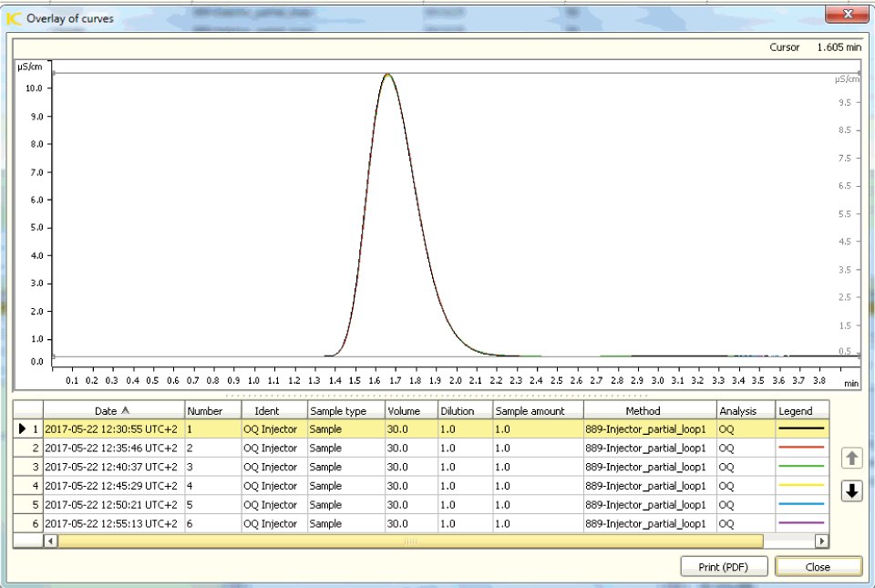Click the right scroll arrow of table scrollbar
Viewport: 875px width, 588px height.
pos(821,541)
